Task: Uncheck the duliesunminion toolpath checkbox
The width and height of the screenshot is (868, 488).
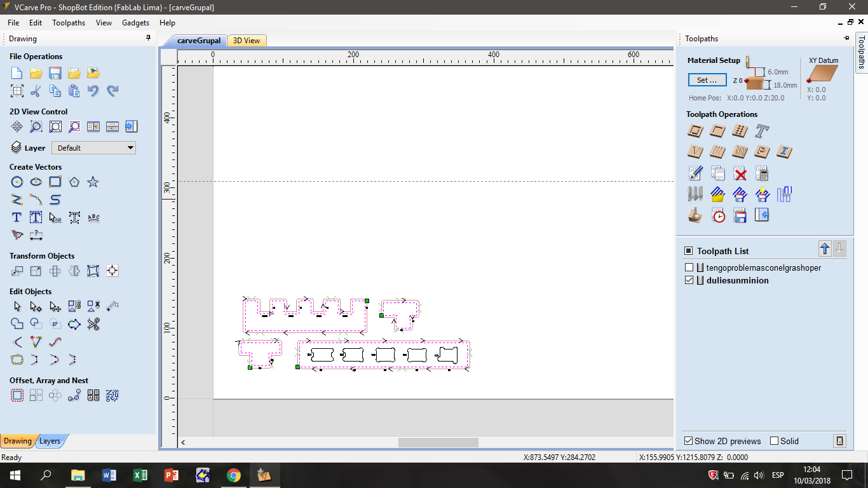Action: click(689, 280)
